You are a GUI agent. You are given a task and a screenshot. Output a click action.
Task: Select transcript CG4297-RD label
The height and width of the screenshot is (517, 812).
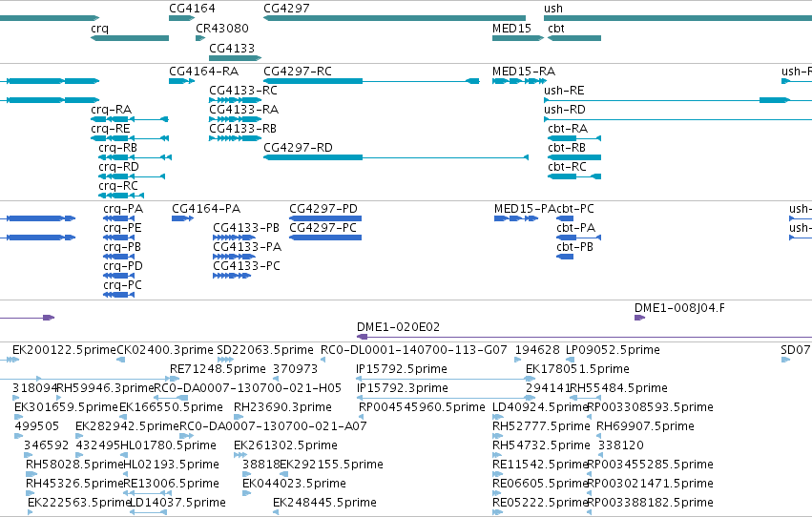click(x=299, y=148)
